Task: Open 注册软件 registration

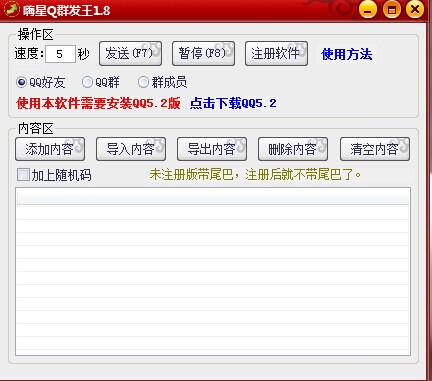Action: pyautogui.click(x=276, y=53)
